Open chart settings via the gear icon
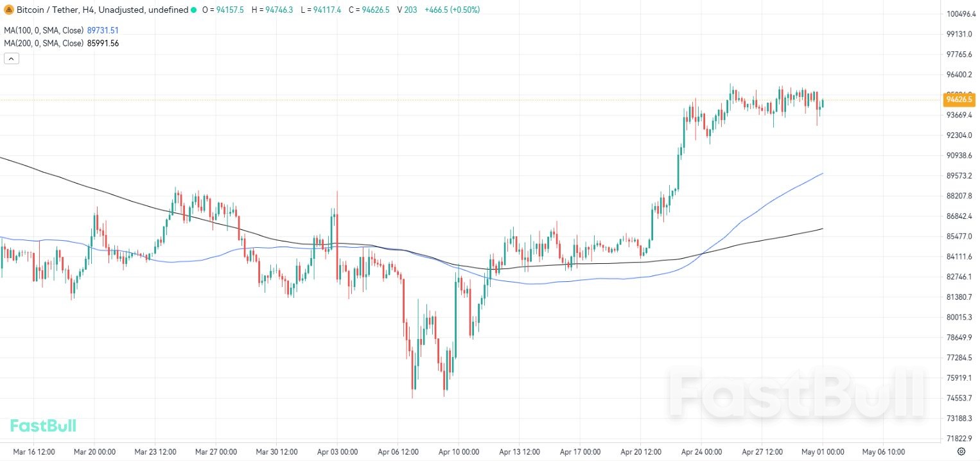The image size is (980, 461). click(x=961, y=451)
